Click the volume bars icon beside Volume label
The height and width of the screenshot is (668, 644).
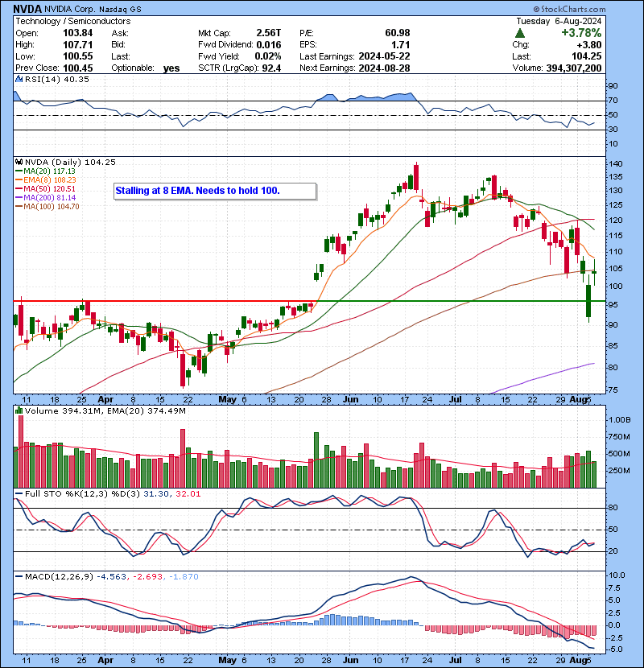pos(19,410)
